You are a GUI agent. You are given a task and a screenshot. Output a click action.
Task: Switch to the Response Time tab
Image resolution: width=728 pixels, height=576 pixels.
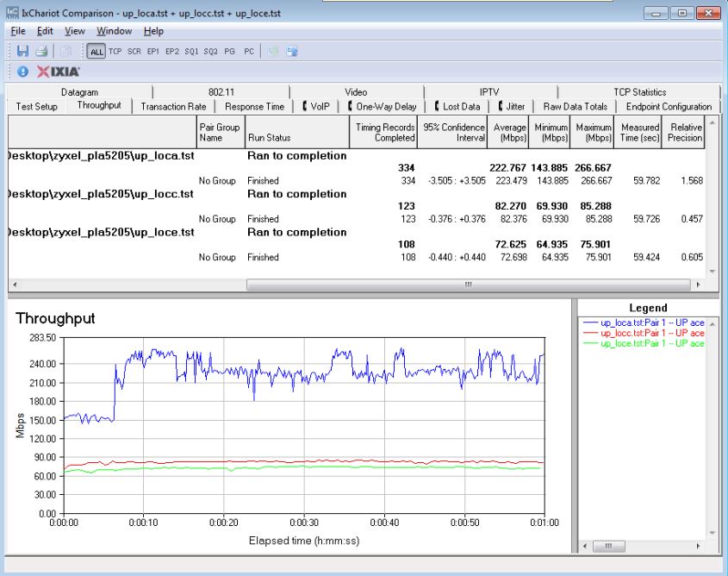click(254, 106)
